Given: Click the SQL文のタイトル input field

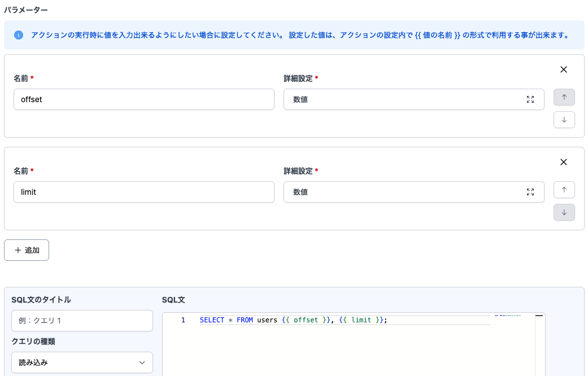Looking at the screenshot, I should click(x=82, y=321).
